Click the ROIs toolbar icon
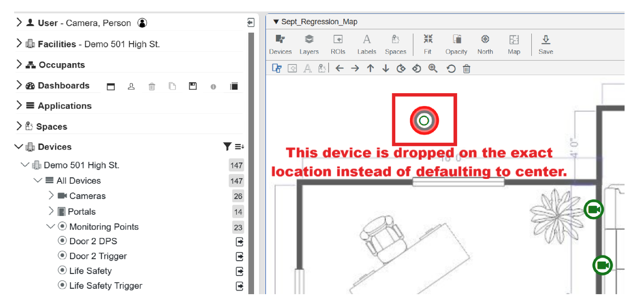This screenshot has width=644, height=303. coord(338,44)
